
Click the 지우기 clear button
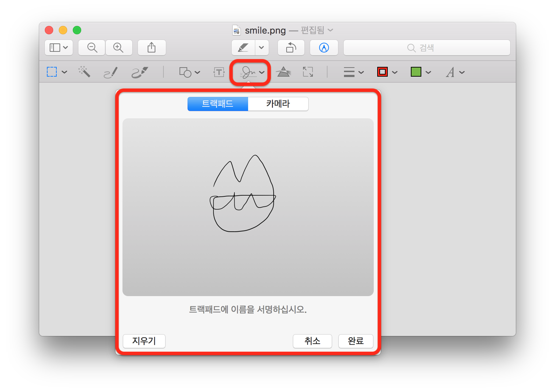[x=144, y=341]
